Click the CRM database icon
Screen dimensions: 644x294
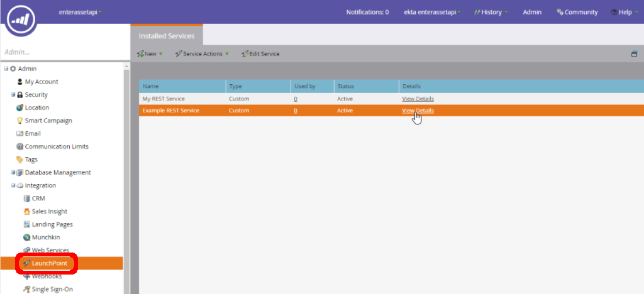click(26, 199)
